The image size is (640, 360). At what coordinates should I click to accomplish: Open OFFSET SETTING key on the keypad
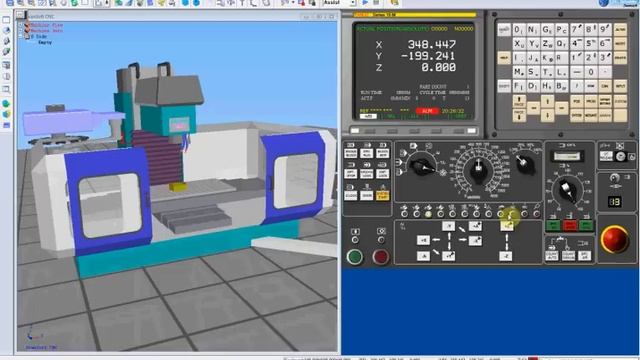[x=605, y=101]
